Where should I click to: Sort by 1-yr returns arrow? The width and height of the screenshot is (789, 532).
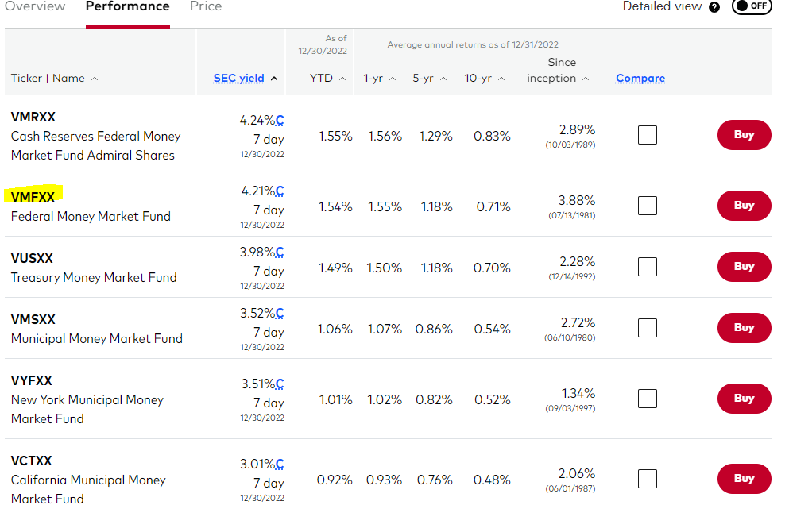(x=393, y=79)
